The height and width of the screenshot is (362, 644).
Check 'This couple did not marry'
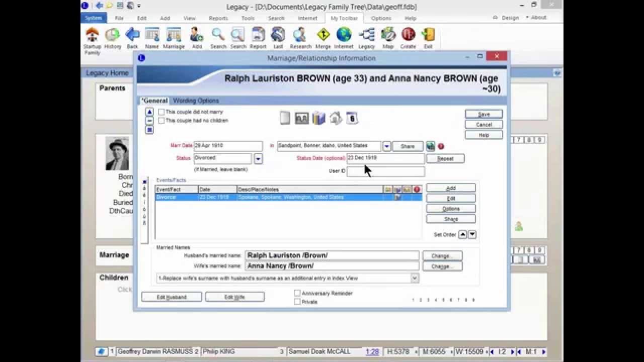(x=161, y=112)
